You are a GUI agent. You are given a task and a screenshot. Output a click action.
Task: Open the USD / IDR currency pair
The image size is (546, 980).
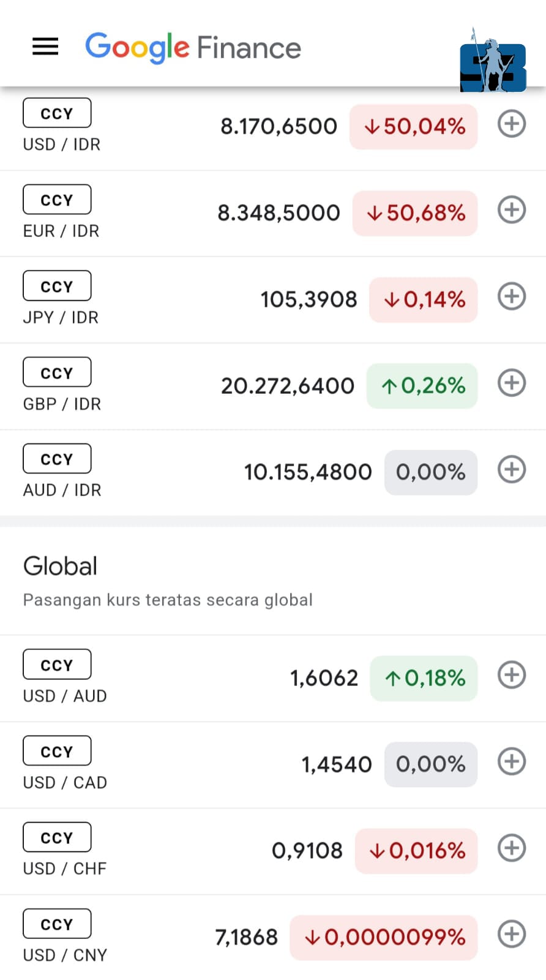tap(61, 145)
